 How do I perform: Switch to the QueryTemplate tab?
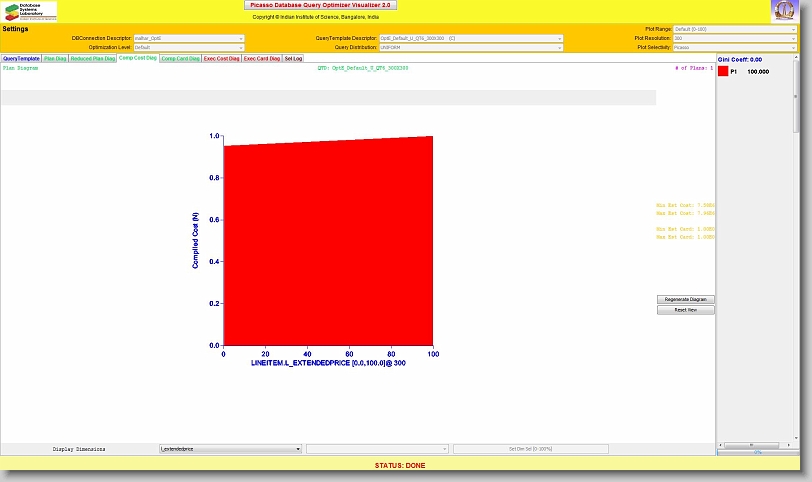coord(21,59)
